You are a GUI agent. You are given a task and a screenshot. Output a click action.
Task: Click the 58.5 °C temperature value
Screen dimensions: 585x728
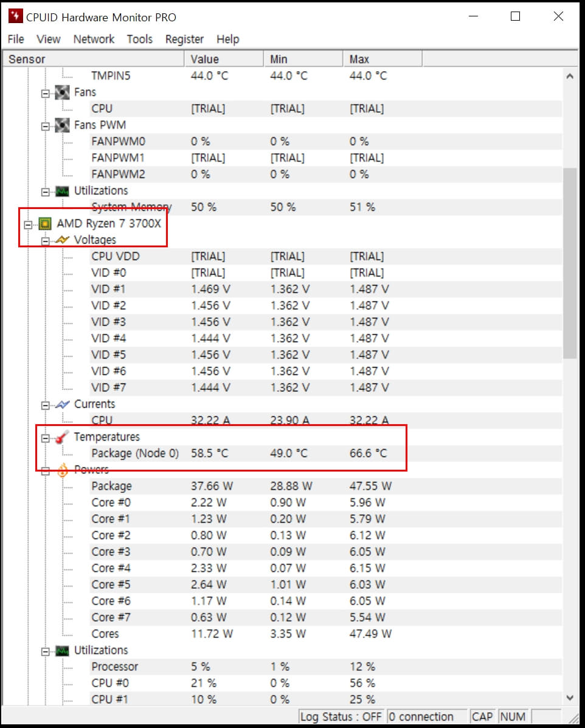point(210,453)
